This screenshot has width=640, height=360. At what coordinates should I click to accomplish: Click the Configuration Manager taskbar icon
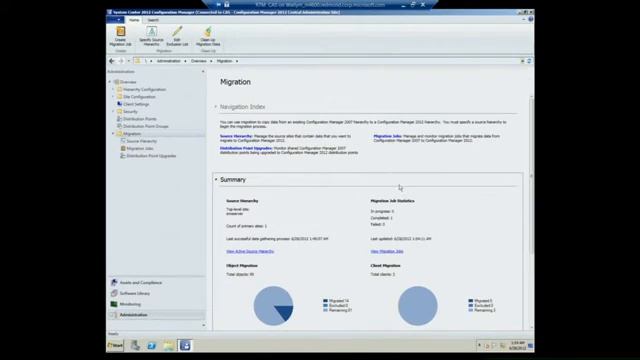[185, 345]
